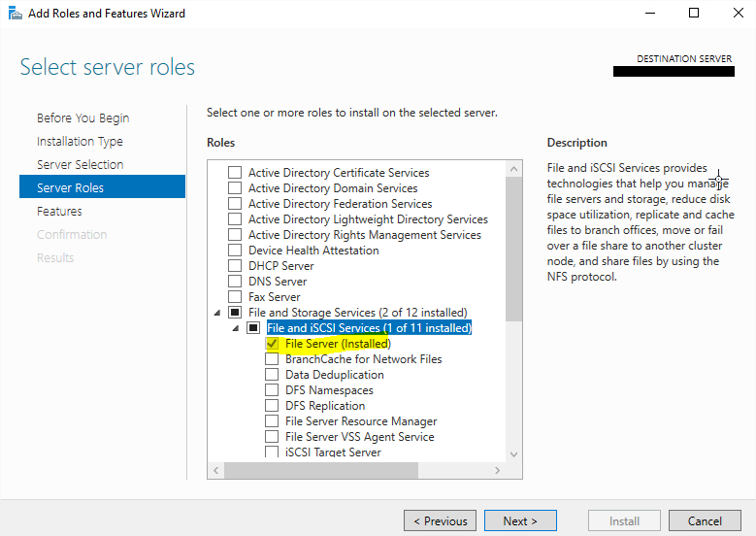Select the File Server (Installed) item
Screen dimensions: 756x536
click(x=337, y=344)
